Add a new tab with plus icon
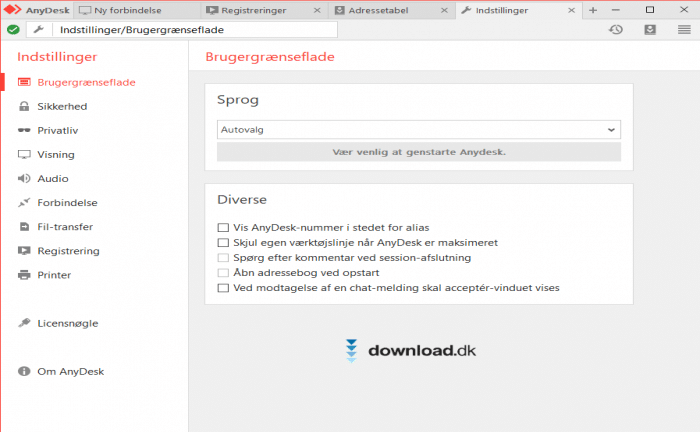The height and width of the screenshot is (432, 700). pyautogui.click(x=593, y=10)
